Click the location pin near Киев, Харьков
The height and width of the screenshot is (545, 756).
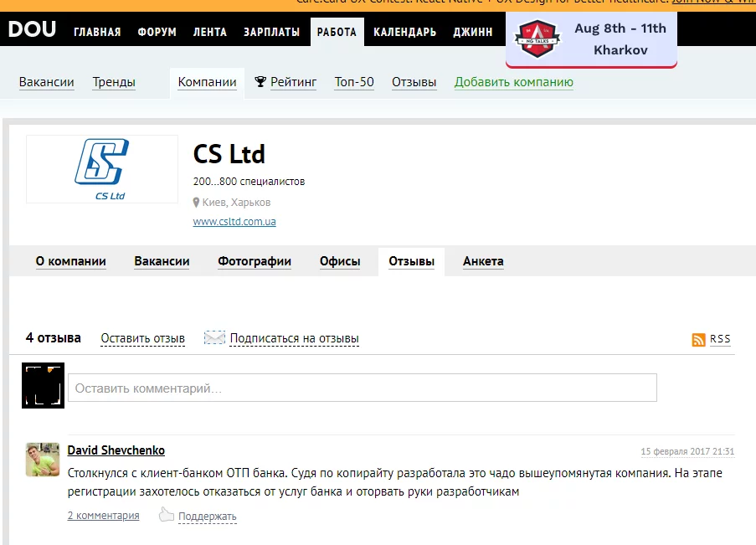pyautogui.click(x=198, y=202)
